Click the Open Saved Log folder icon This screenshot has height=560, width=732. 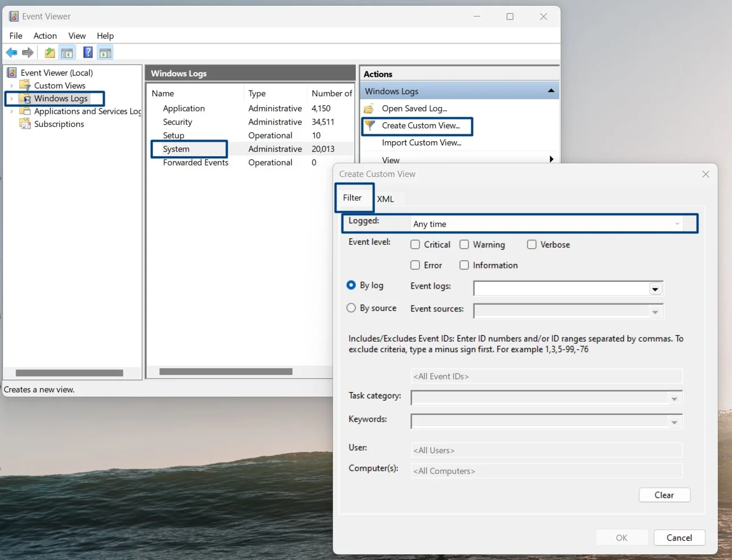[369, 109]
